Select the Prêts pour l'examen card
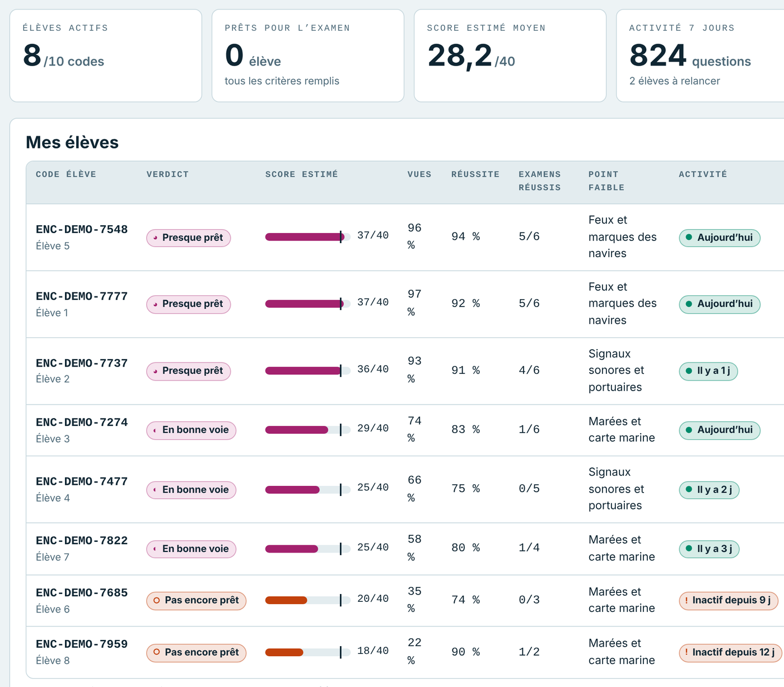The width and height of the screenshot is (784, 687). point(308,55)
